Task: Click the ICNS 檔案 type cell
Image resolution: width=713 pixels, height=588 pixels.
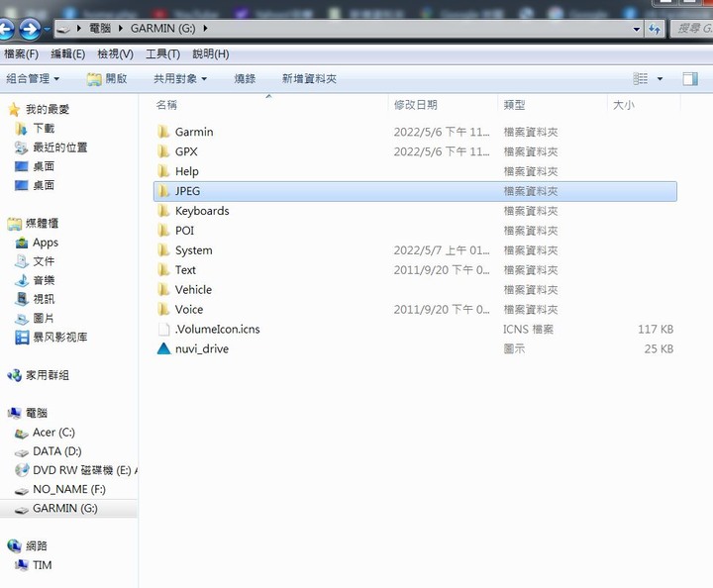Action: [x=529, y=329]
